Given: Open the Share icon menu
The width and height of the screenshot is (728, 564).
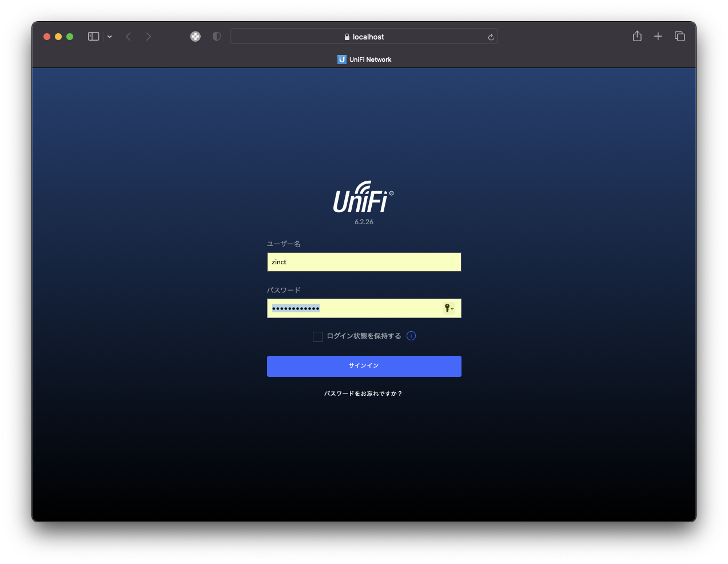Looking at the screenshot, I should (x=637, y=36).
